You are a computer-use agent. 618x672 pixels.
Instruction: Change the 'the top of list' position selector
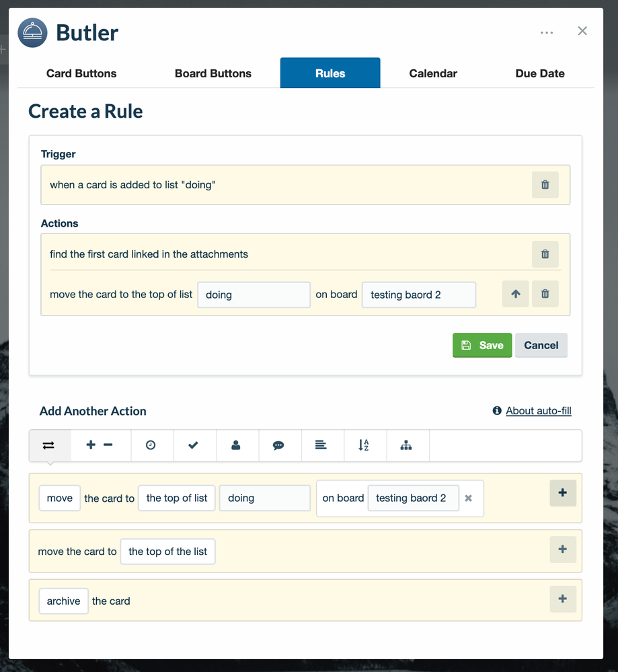(177, 498)
